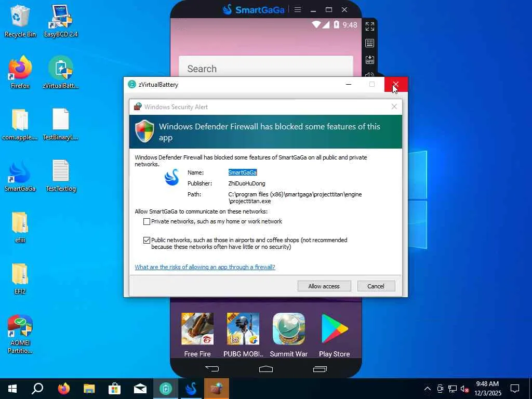Select the zVirtualBattery desktop shortcut
Image resolution: width=532 pixels, height=399 pixels.
pyautogui.click(x=61, y=72)
